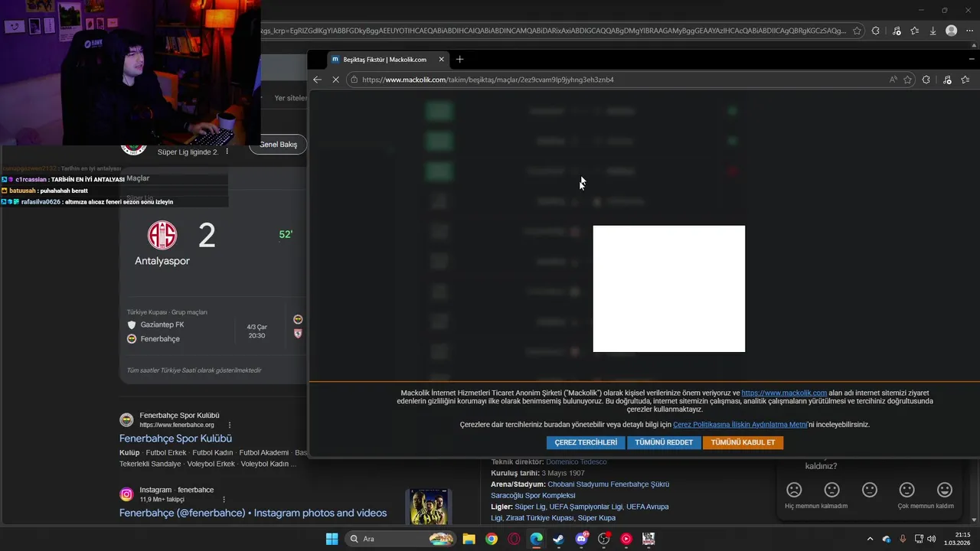The width and height of the screenshot is (980, 551).
Task: Select the Maçlar tab in Google panel
Action: 138,178
